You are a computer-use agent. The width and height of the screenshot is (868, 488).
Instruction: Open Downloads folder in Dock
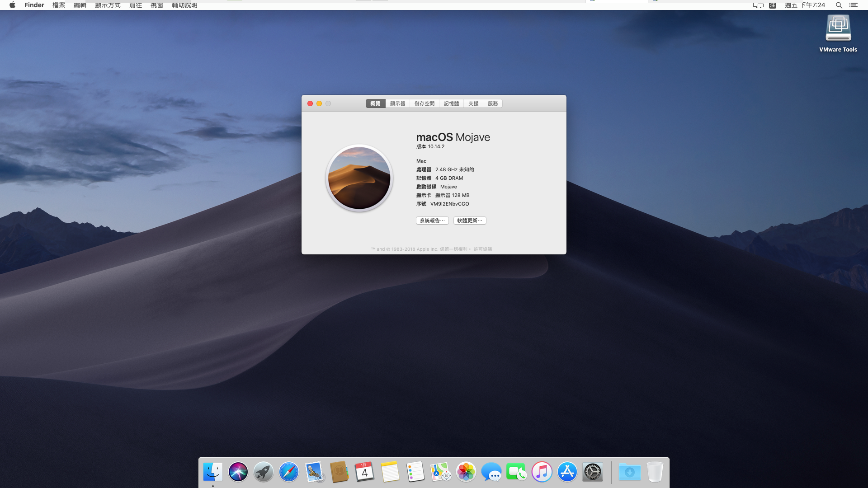pyautogui.click(x=630, y=472)
